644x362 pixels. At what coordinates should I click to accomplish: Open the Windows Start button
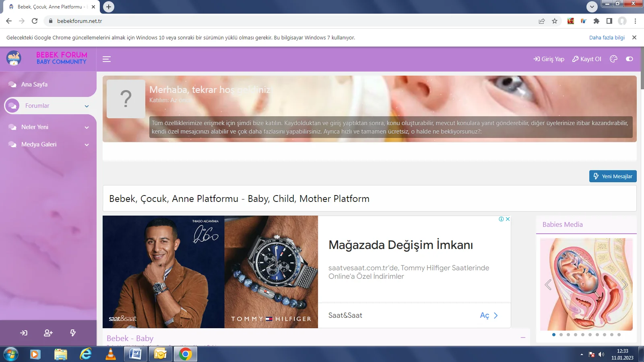click(x=11, y=354)
